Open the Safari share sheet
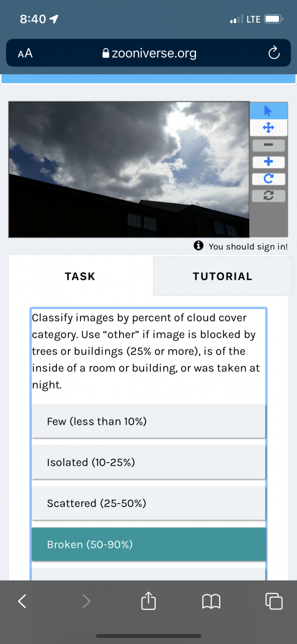Image resolution: width=297 pixels, height=644 pixels. point(148,601)
